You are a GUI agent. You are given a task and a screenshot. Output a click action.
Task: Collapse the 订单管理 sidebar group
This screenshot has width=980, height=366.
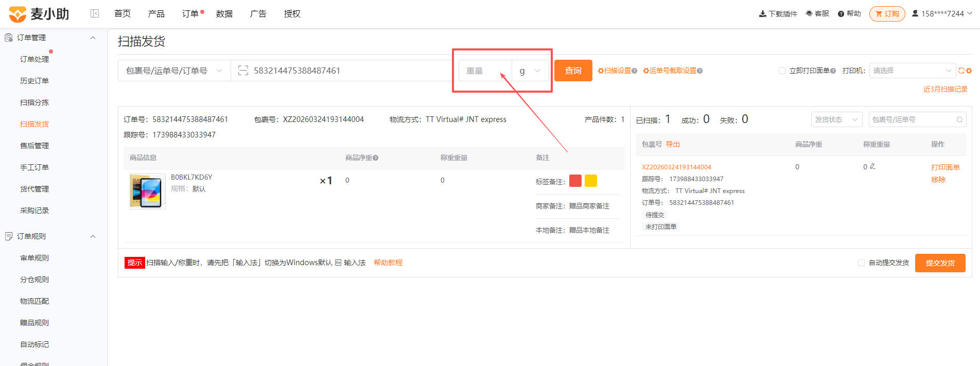click(93, 38)
